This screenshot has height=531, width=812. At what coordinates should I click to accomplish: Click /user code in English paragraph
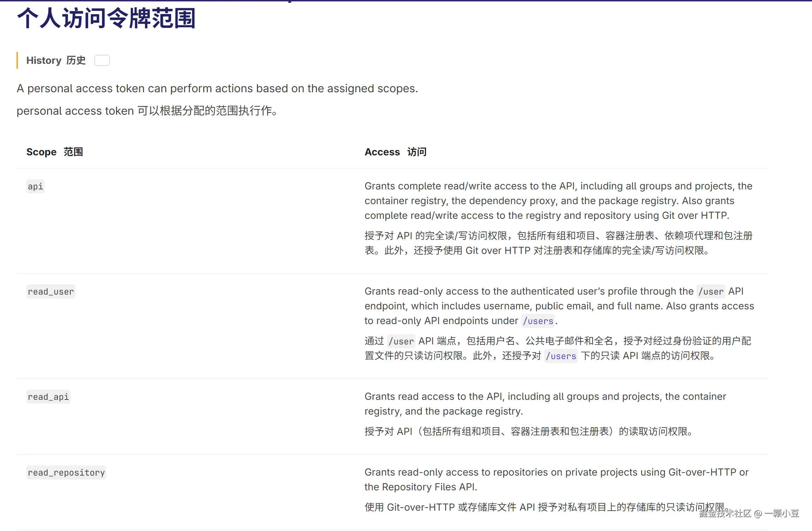click(x=711, y=291)
